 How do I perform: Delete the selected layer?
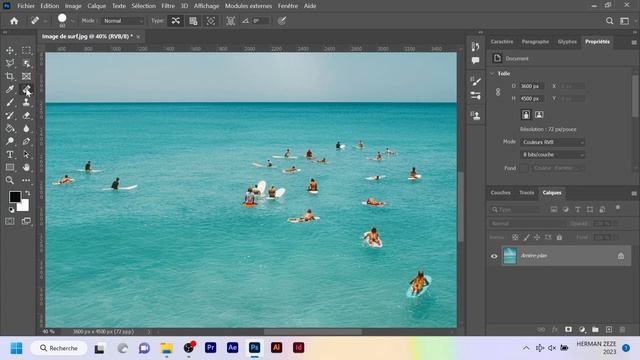622,329
